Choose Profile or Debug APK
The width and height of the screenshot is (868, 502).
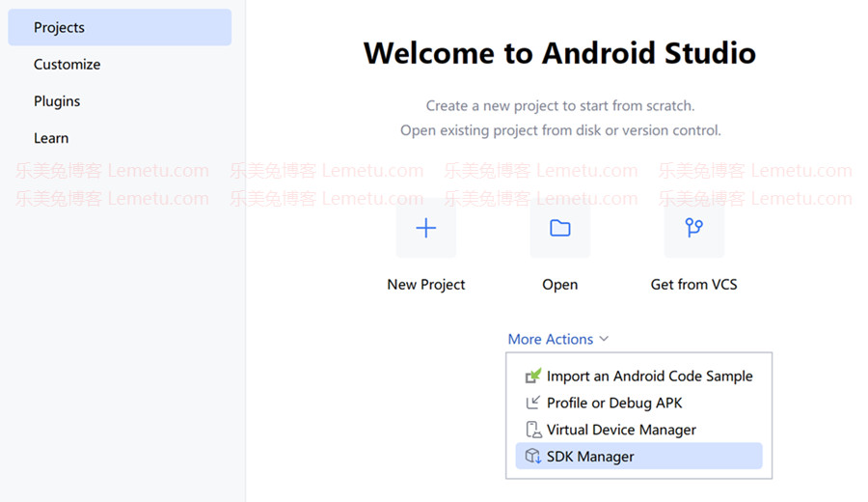638,403
